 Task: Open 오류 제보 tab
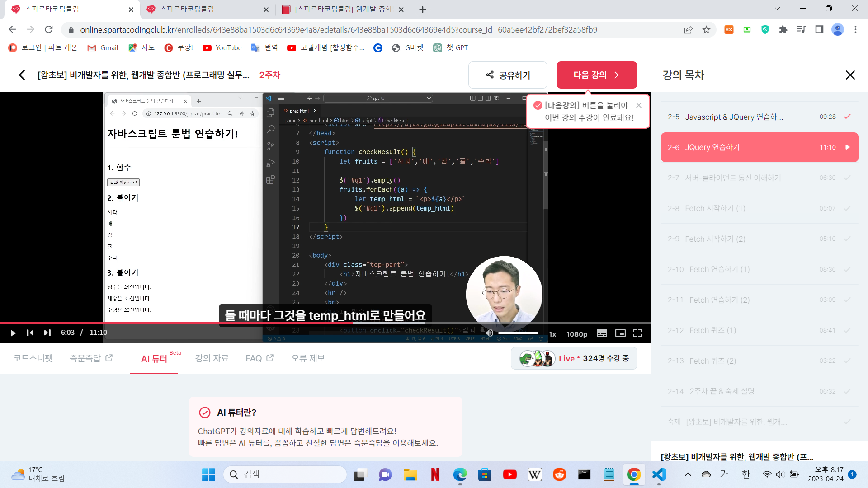coord(308,358)
